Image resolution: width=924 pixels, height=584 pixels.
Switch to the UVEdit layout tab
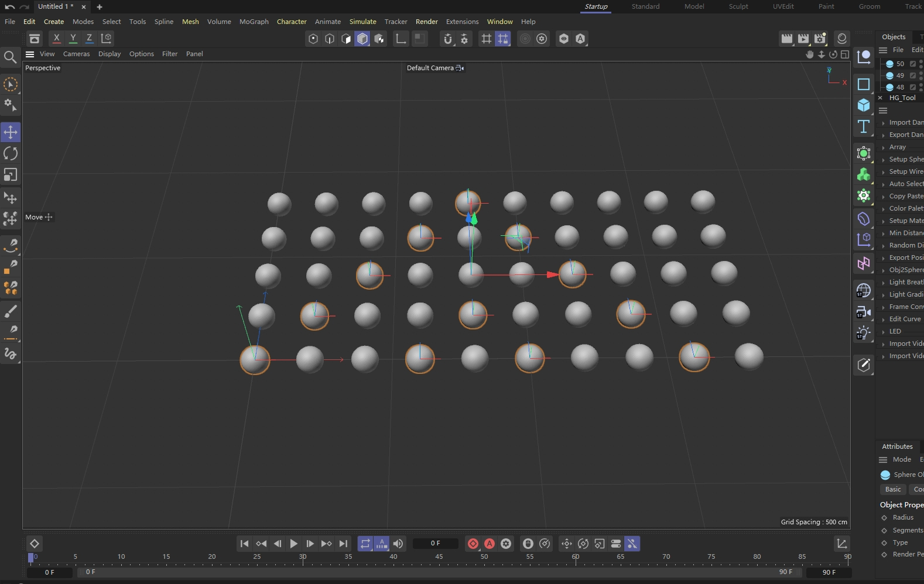(783, 6)
